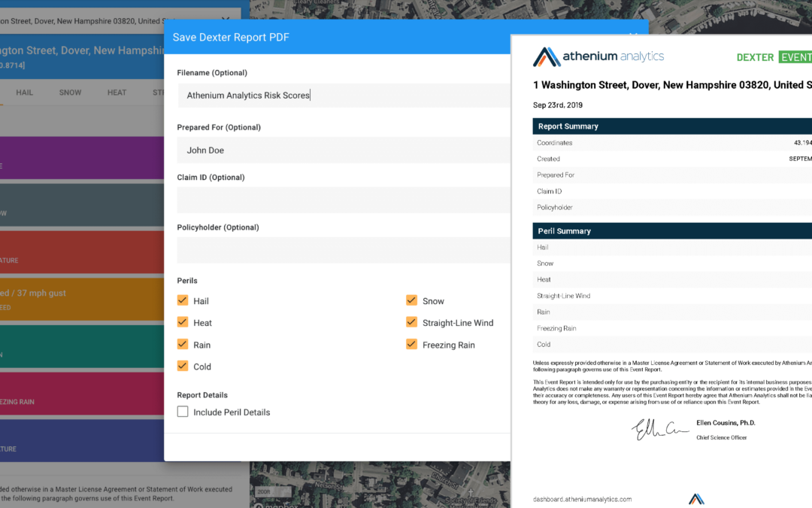The height and width of the screenshot is (508, 812).
Task: Click the 'Hail' row in Peril Summary
Action: [672, 248]
